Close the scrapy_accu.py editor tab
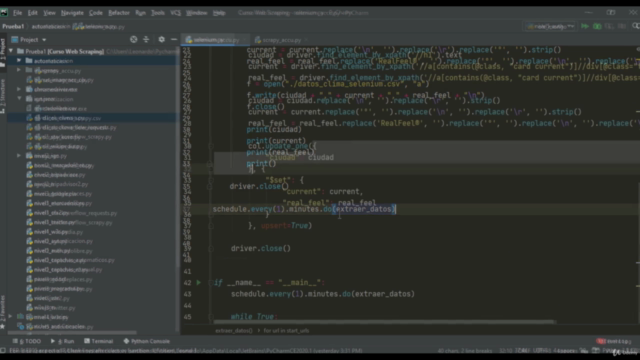 (307, 40)
